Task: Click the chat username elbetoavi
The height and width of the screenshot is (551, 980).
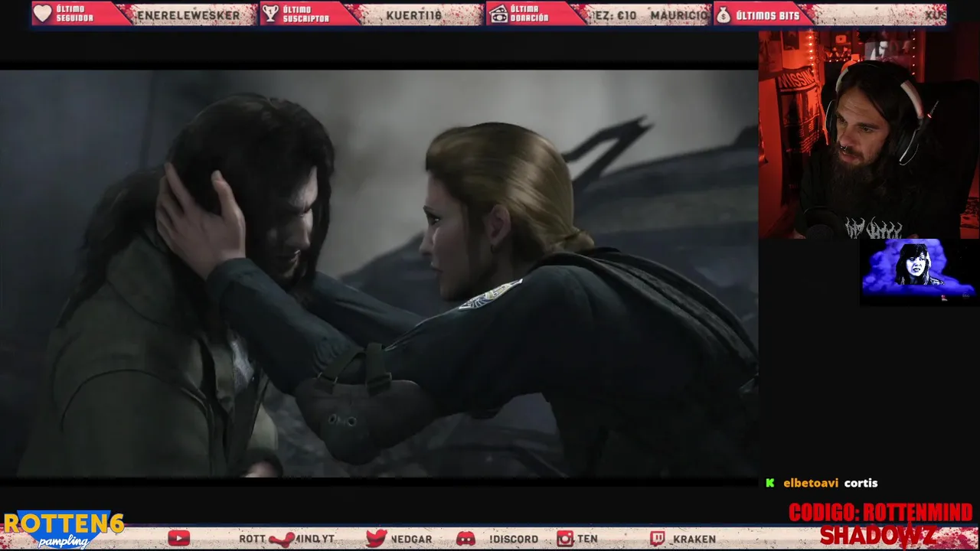Action: click(x=810, y=483)
